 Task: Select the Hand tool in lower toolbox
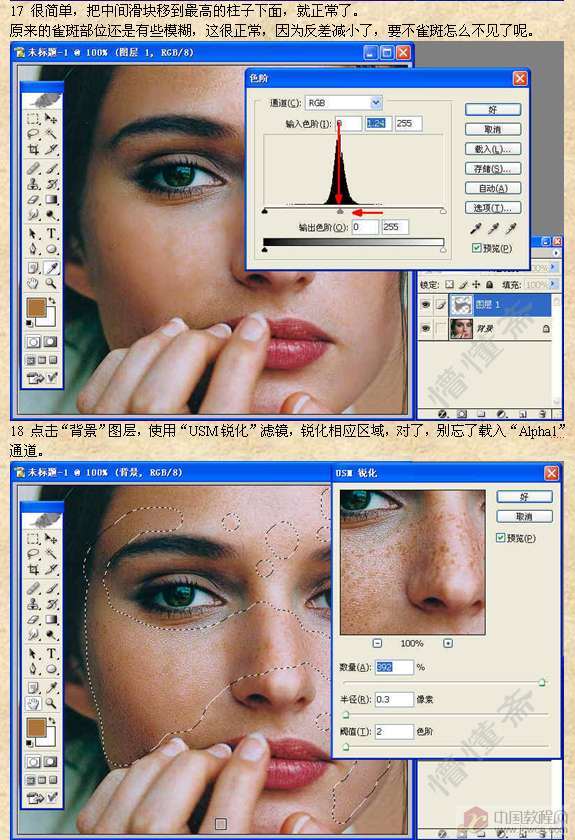(33, 703)
